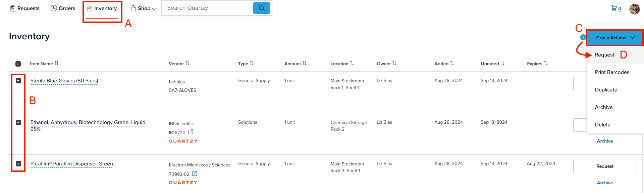Screen dimensions: 644x193
Task: Select Archive in Group Actions menu
Action: (603, 107)
